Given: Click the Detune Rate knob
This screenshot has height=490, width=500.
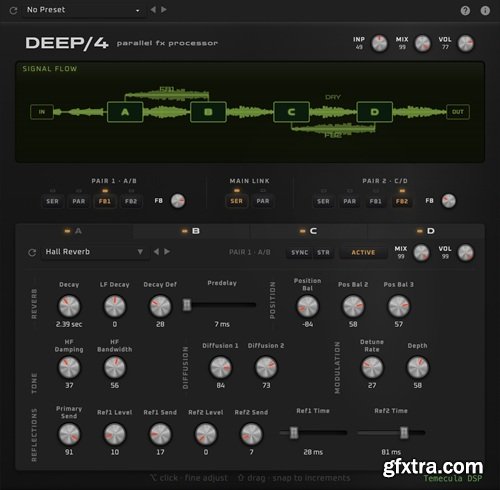Looking at the screenshot, I should (372, 367).
